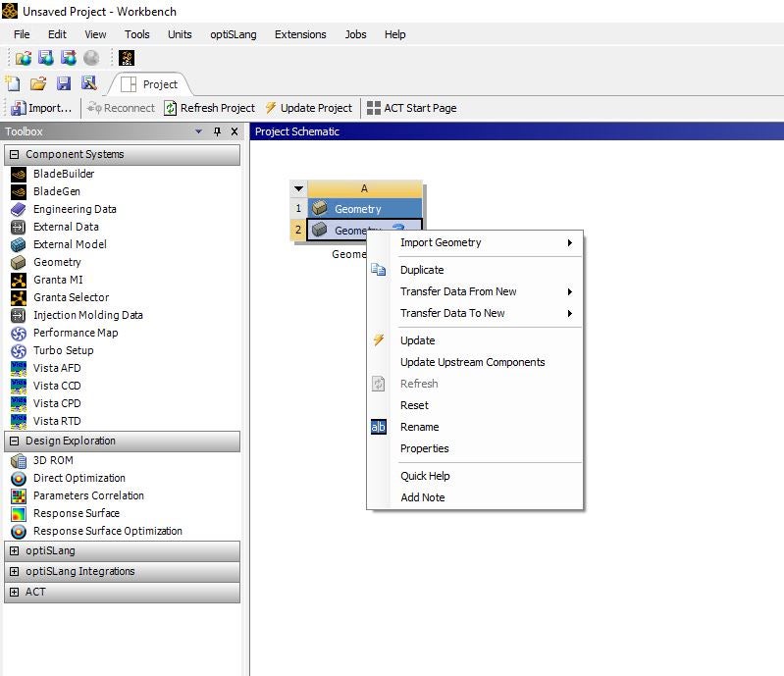The height and width of the screenshot is (676, 784).
Task: Collapse the Design Exploration section
Action: click(x=15, y=441)
